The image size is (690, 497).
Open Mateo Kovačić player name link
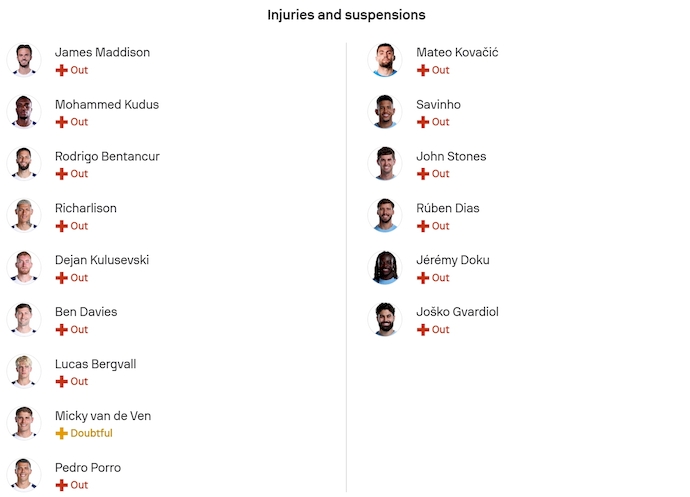tap(457, 52)
